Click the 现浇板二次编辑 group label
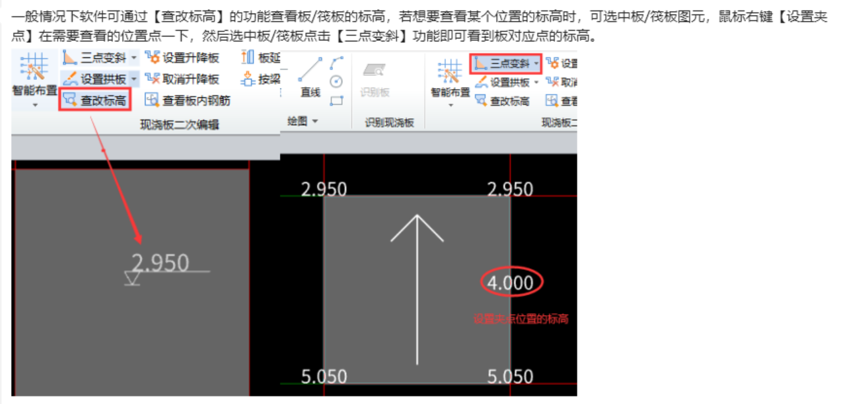 tap(180, 125)
